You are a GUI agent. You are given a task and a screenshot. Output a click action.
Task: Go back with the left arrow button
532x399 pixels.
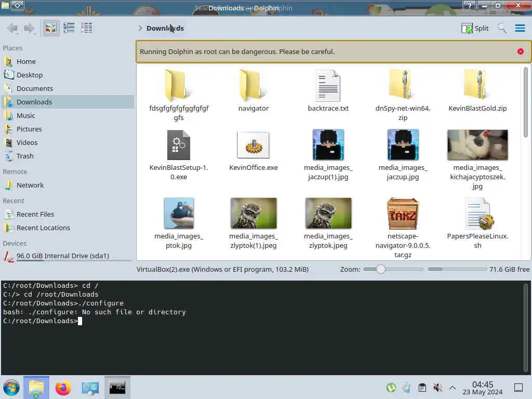[13, 28]
